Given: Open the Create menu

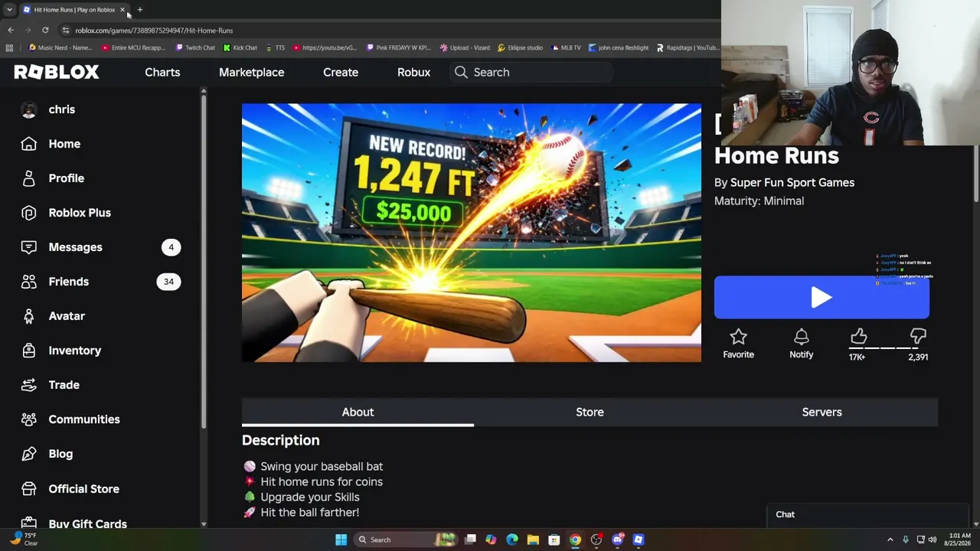Looking at the screenshot, I should 341,72.
